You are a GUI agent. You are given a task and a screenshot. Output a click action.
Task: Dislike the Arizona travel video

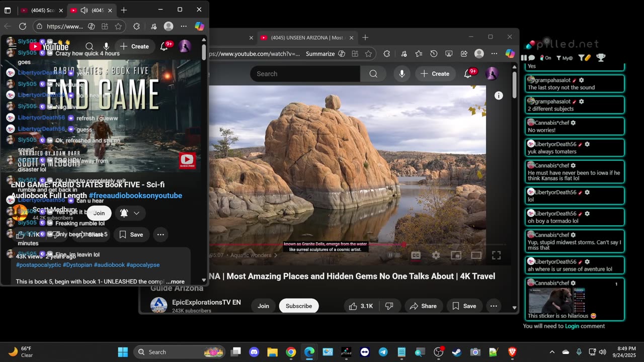click(389, 306)
